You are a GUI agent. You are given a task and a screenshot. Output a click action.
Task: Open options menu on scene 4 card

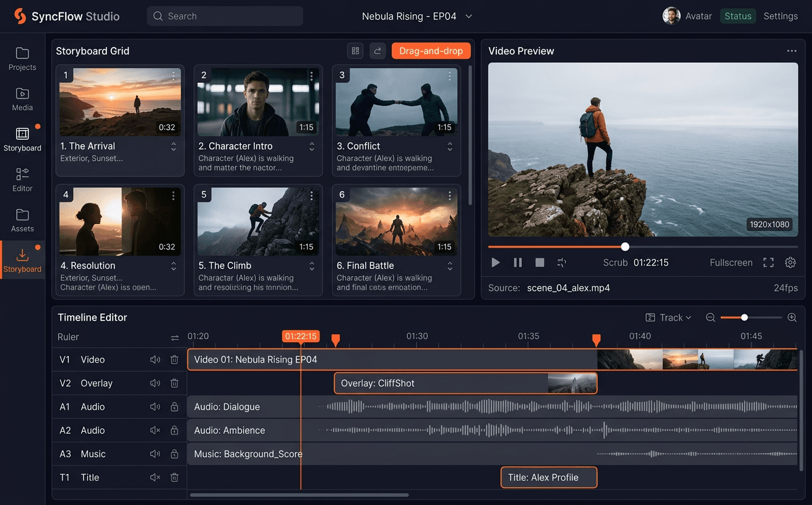pyautogui.click(x=173, y=195)
